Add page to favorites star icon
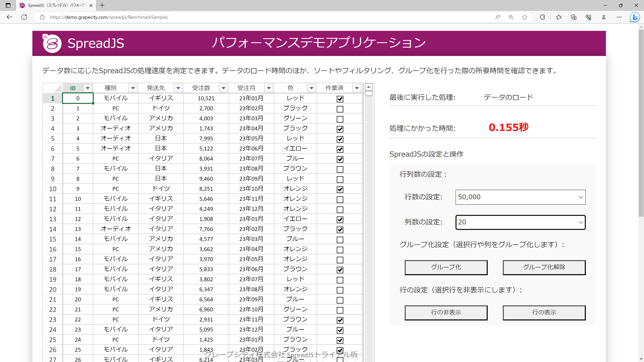 pos(524,17)
